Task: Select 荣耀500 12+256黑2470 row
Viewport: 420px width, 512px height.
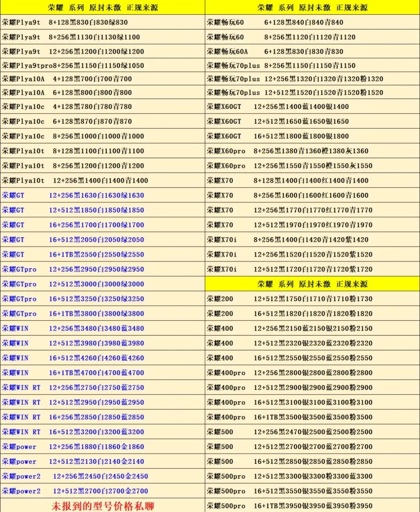Action: [312, 432]
